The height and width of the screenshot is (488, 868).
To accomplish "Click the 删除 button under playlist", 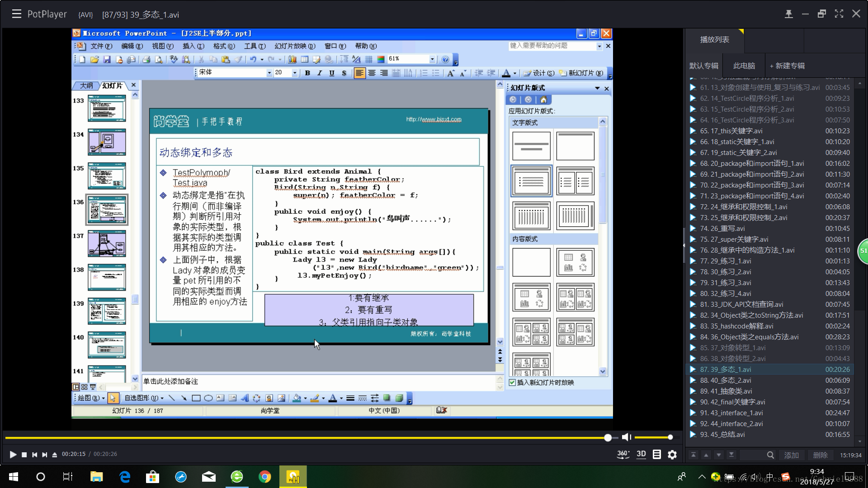I will click(820, 455).
